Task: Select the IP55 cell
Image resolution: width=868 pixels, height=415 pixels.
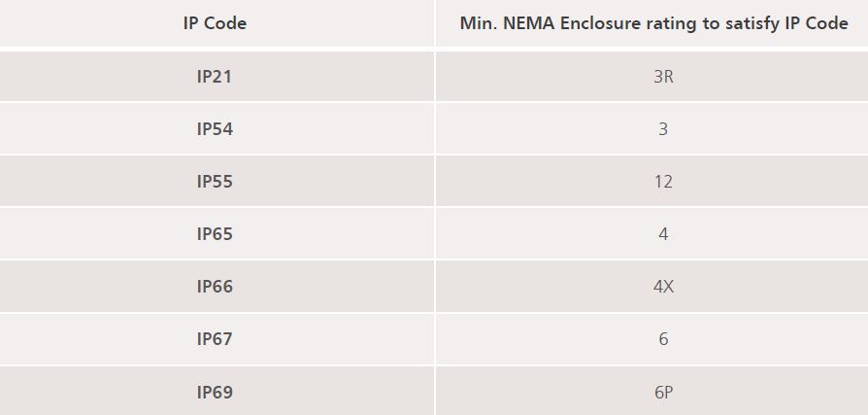Action: tap(215, 182)
